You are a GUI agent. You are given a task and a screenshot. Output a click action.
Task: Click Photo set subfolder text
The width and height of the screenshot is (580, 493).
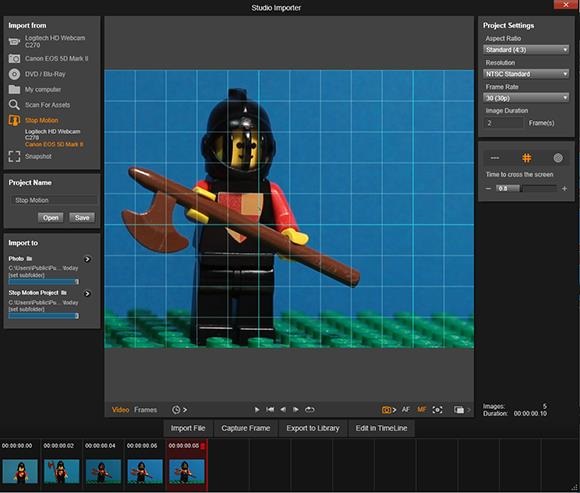click(x=26, y=275)
